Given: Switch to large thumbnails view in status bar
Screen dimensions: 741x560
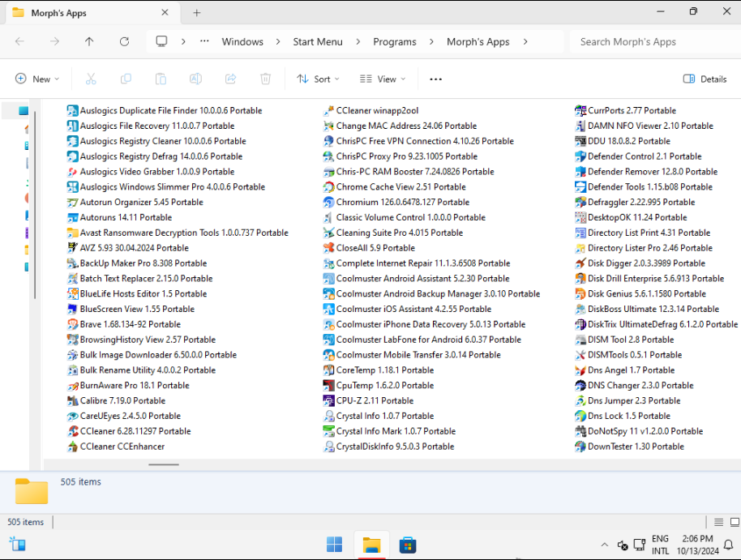Looking at the screenshot, I should click(x=735, y=522).
